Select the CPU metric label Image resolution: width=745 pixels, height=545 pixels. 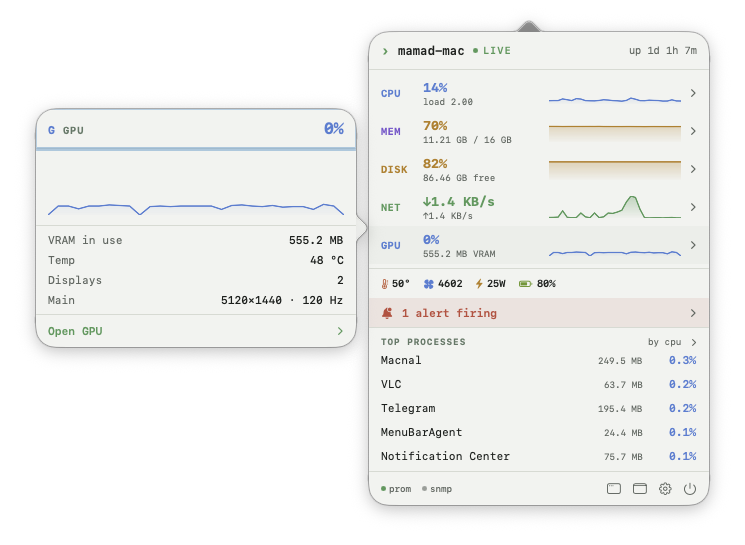click(x=391, y=94)
